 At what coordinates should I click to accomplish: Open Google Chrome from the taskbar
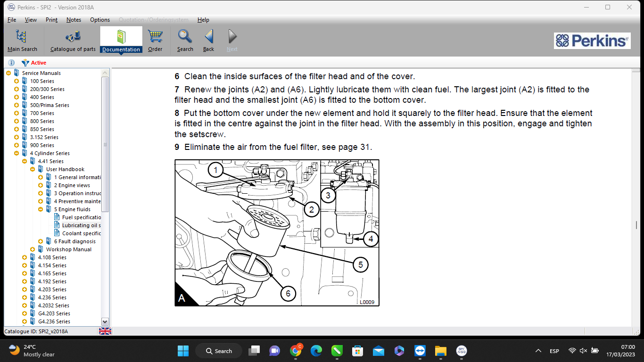pos(296,351)
